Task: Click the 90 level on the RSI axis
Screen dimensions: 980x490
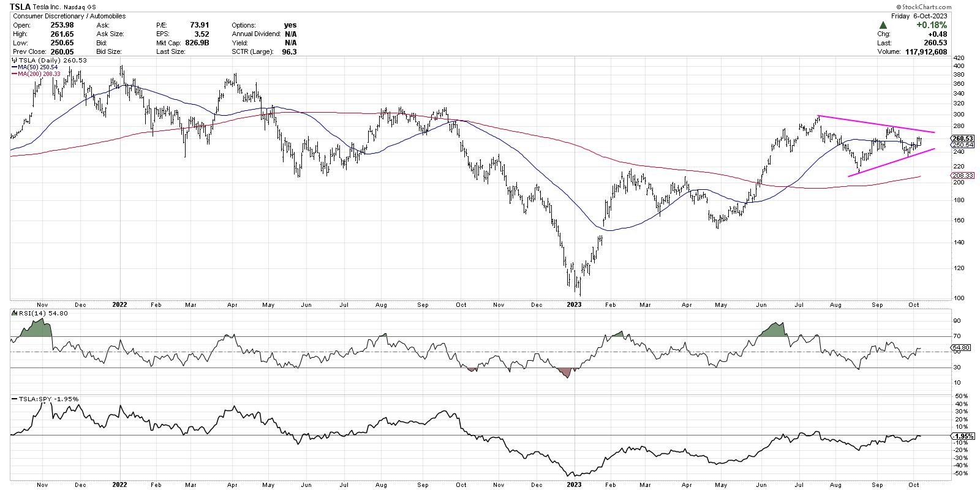Action: (x=956, y=321)
